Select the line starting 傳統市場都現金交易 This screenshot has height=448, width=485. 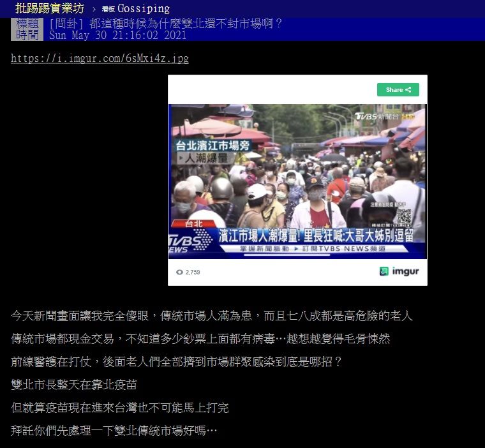(200, 339)
